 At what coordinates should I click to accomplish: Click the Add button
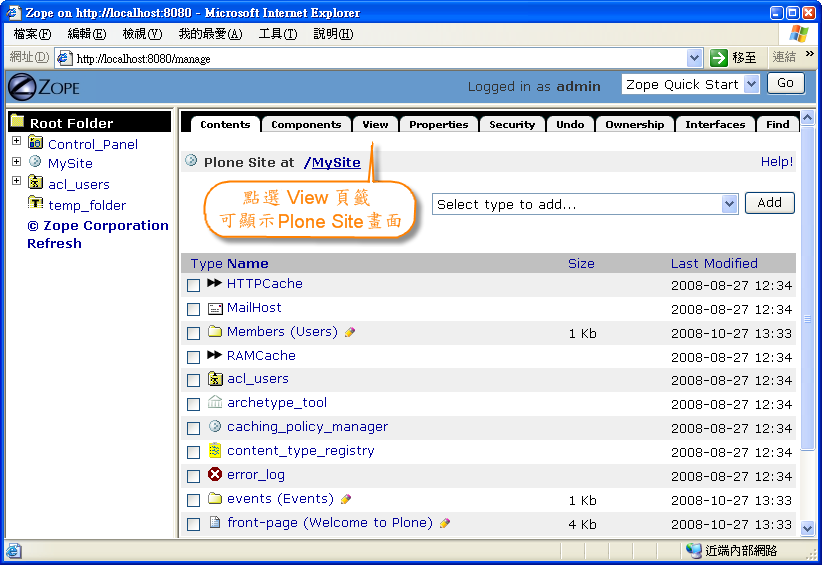coord(770,203)
